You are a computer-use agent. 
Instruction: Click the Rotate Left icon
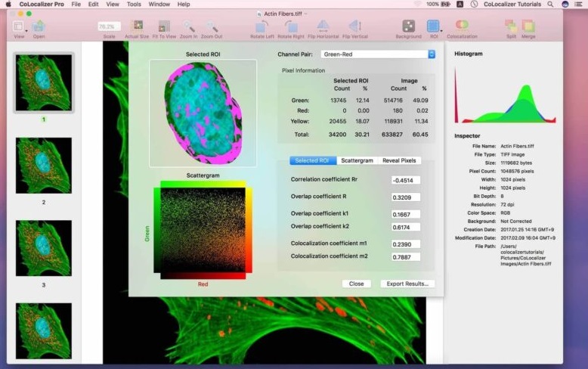tap(262, 26)
